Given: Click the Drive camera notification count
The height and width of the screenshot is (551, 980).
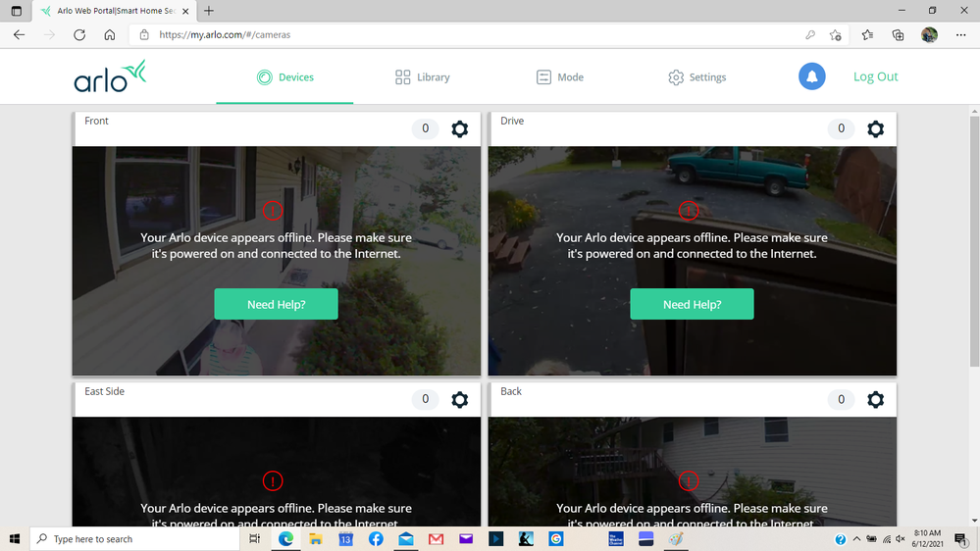Looking at the screenshot, I should (x=842, y=128).
